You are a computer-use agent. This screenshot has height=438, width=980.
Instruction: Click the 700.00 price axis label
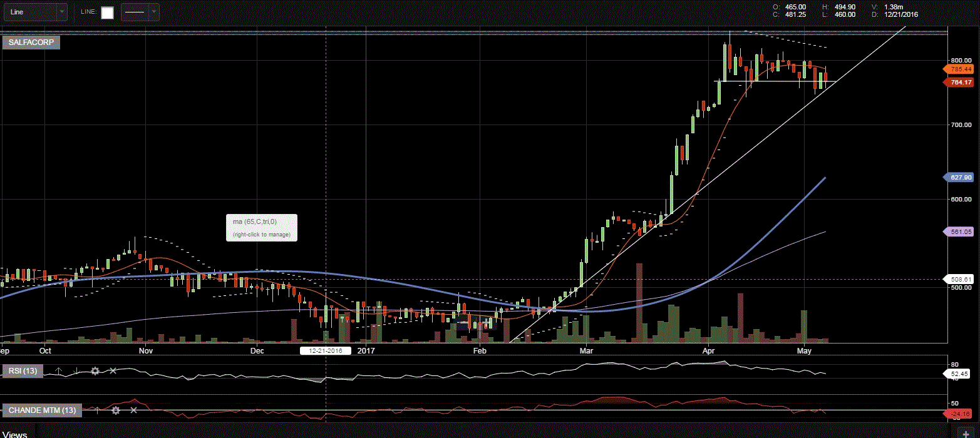click(962, 126)
